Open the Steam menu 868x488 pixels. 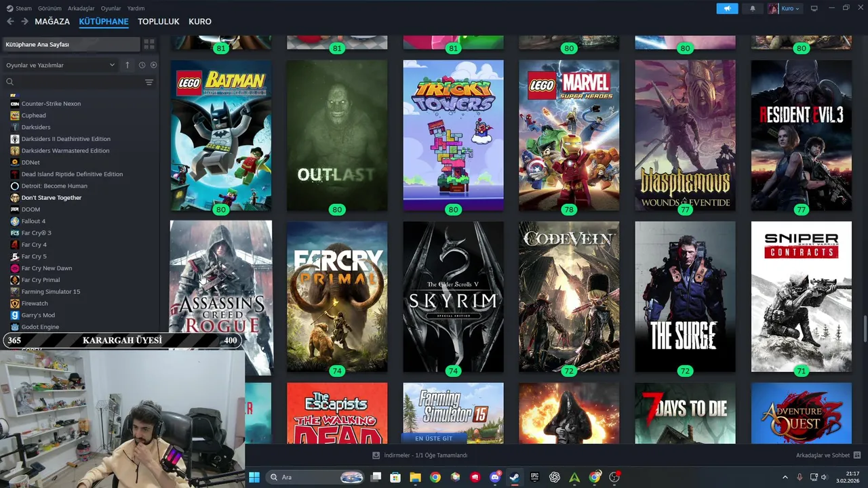point(19,8)
